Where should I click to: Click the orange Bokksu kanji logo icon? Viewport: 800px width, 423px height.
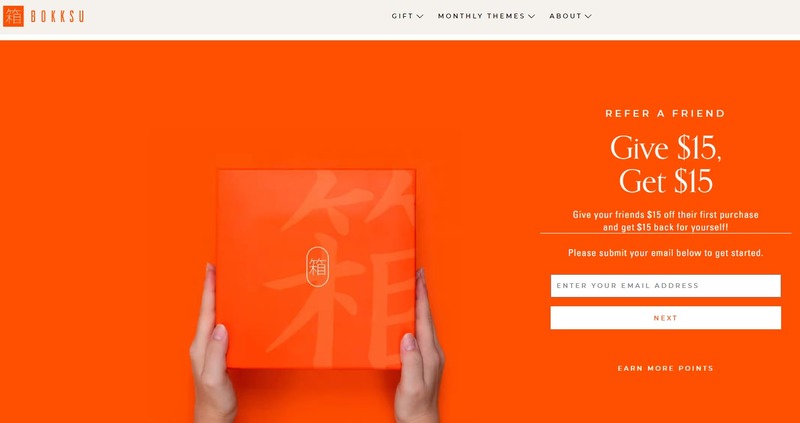pyautogui.click(x=13, y=16)
